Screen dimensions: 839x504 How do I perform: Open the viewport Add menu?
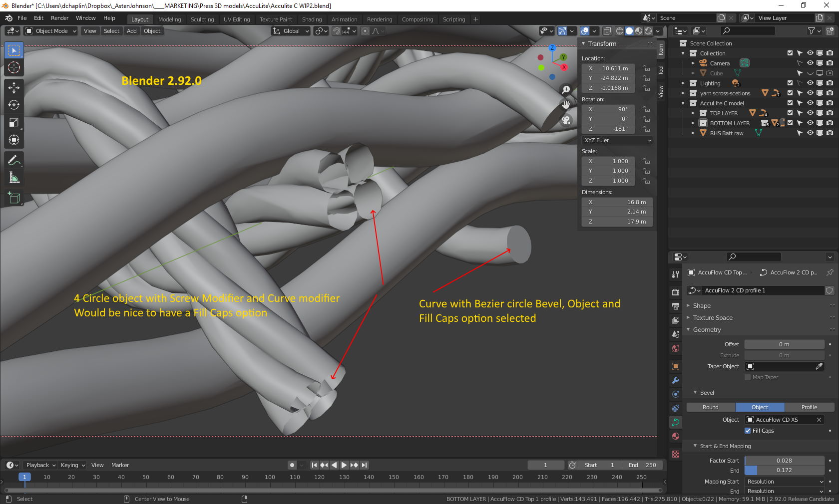click(131, 31)
